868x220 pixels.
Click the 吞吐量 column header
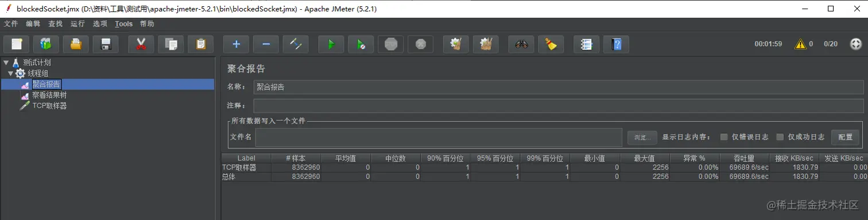tap(744, 158)
